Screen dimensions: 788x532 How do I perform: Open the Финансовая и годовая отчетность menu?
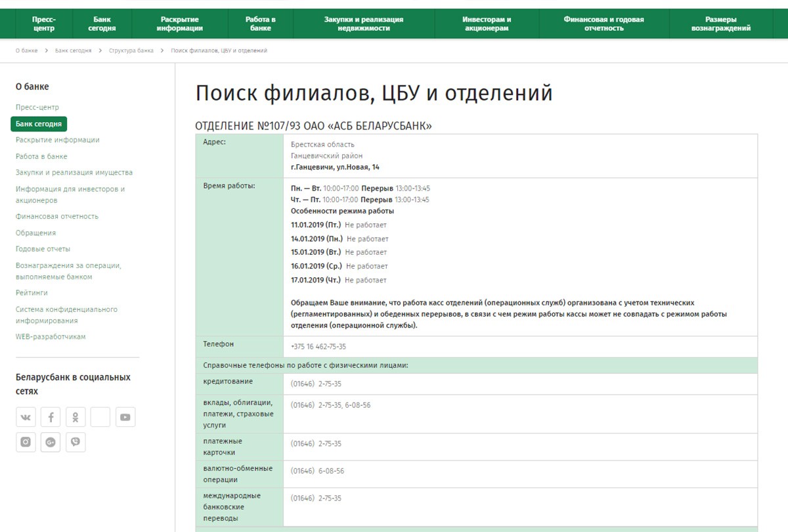tap(603, 24)
